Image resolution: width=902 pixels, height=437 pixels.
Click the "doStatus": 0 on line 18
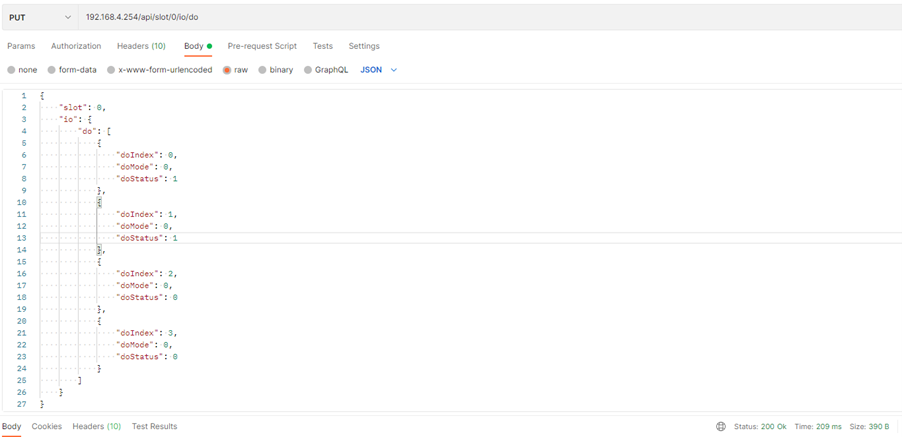(x=147, y=297)
